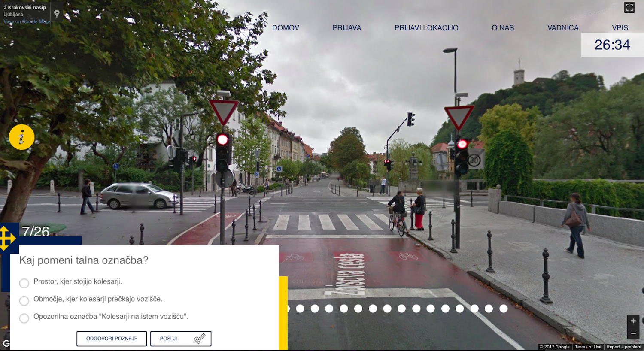Zoom out with the minus button
Image resolution: width=644 pixels, height=351 pixels.
point(633,333)
